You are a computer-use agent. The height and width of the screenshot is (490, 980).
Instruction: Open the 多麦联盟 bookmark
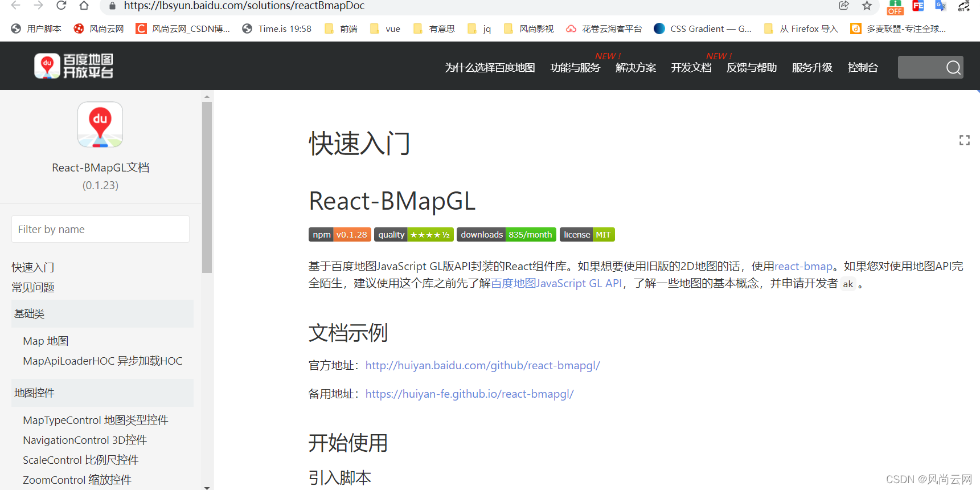pyautogui.click(x=898, y=28)
